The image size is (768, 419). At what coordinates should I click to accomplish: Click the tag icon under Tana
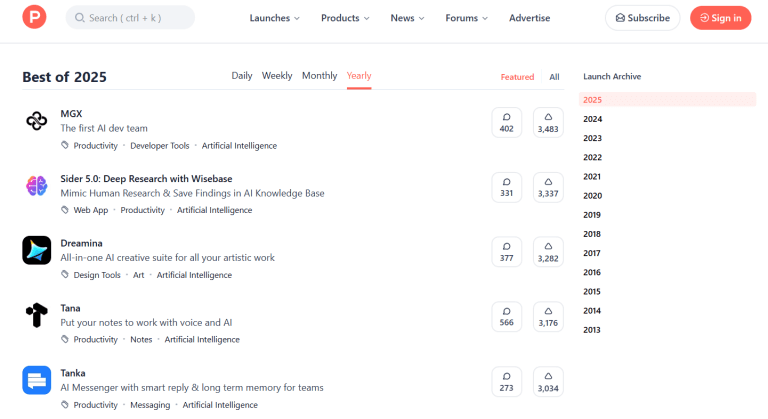[65, 339]
